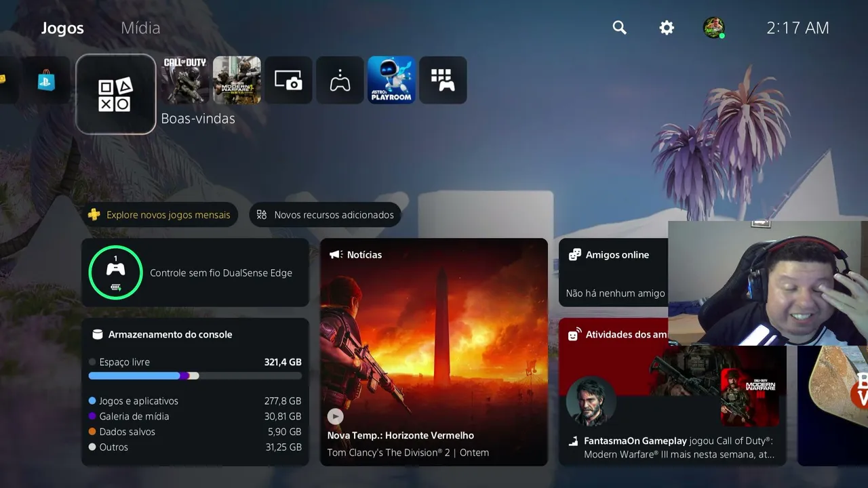Viewport: 868px width, 488px height.
Task: Select the Boas-vindas hub tile
Action: 116,94
